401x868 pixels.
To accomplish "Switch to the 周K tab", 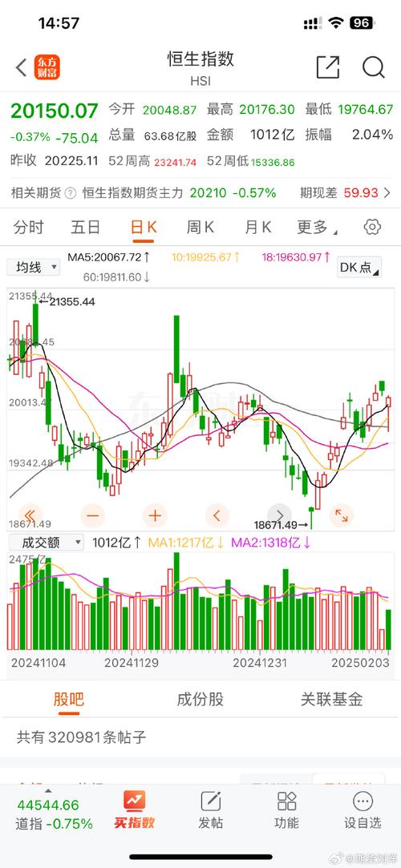I will pos(200,227).
